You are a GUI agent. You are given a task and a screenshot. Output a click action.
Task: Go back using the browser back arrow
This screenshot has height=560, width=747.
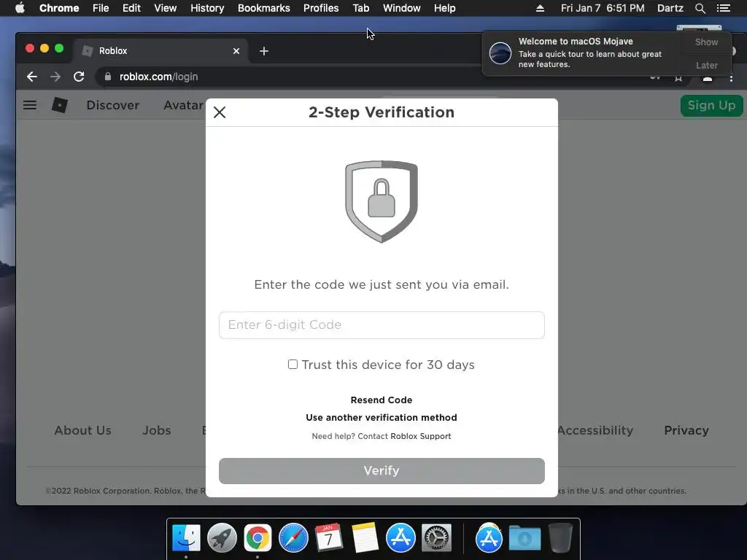point(32,77)
